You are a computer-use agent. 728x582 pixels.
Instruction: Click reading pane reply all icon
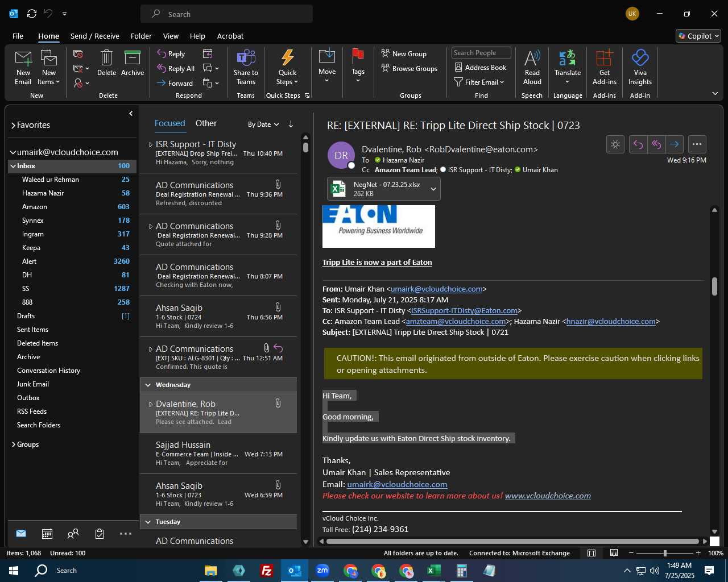tap(656, 144)
